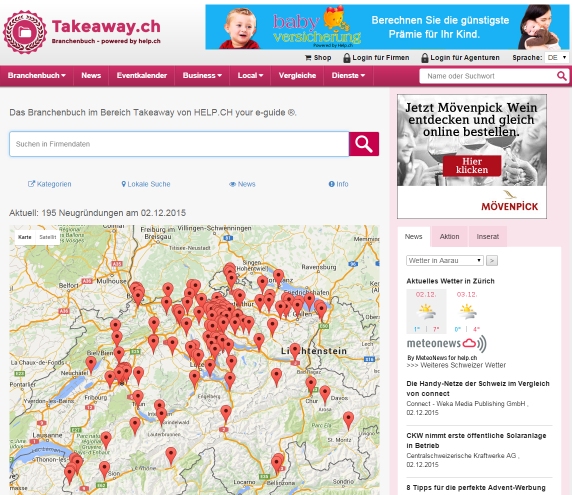The width and height of the screenshot is (572, 495).
Task: Click the map pin near Sion
Action: click(104, 470)
